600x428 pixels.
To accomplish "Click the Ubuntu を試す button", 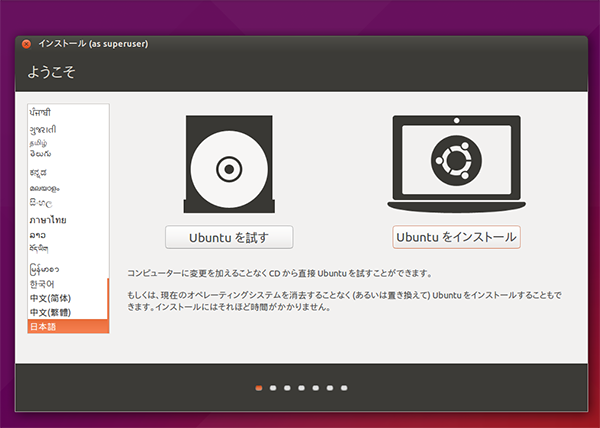I will tap(229, 237).
